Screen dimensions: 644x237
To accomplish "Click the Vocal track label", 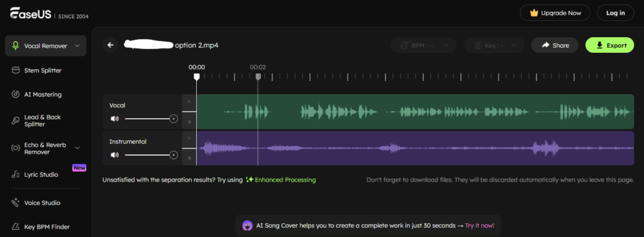I will pyautogui.click(x=118, y=105).
